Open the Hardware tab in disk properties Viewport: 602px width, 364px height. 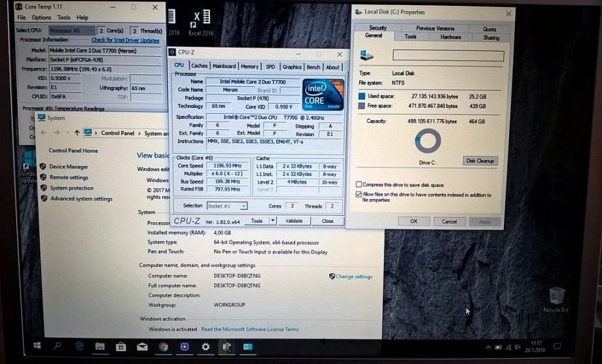[451, 37]
